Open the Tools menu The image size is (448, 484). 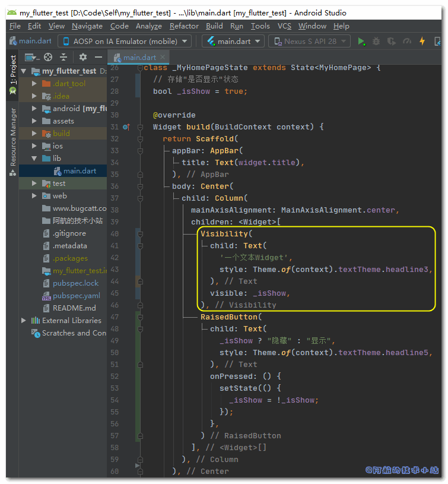tap(260, 26)
